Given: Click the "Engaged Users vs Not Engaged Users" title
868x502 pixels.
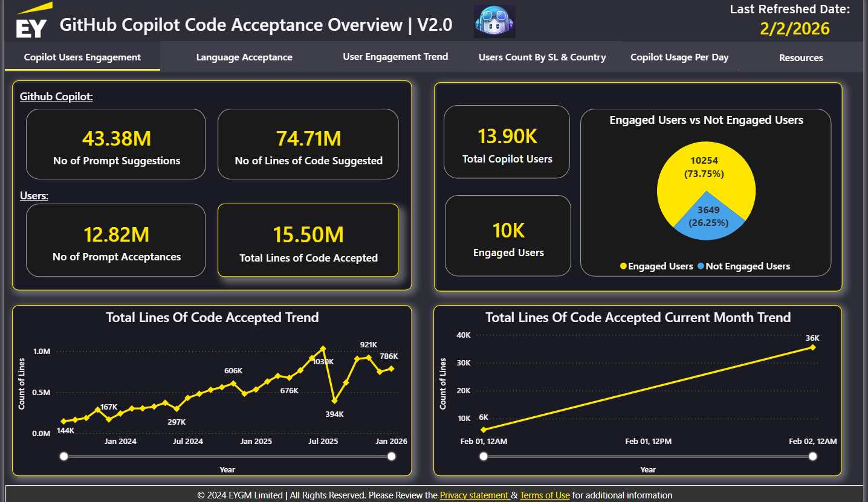Looking at the screenshot, I should pyautogui.click(x=706, y=120).
